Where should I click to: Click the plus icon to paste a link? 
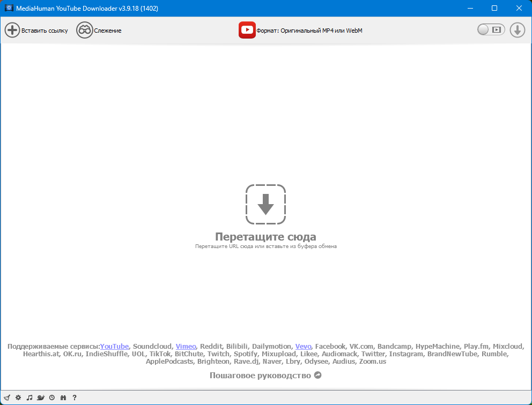(12, 30)
